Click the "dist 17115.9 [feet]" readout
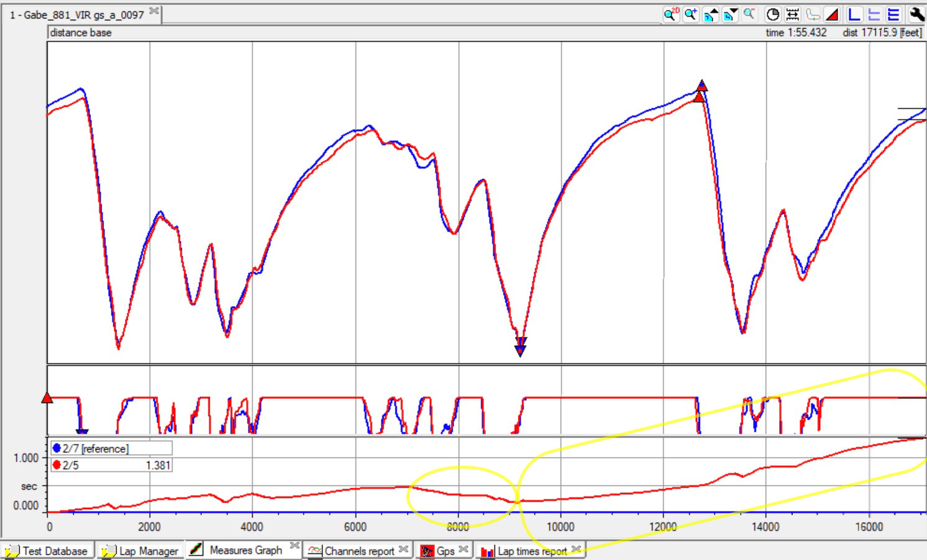 [882, 33]
